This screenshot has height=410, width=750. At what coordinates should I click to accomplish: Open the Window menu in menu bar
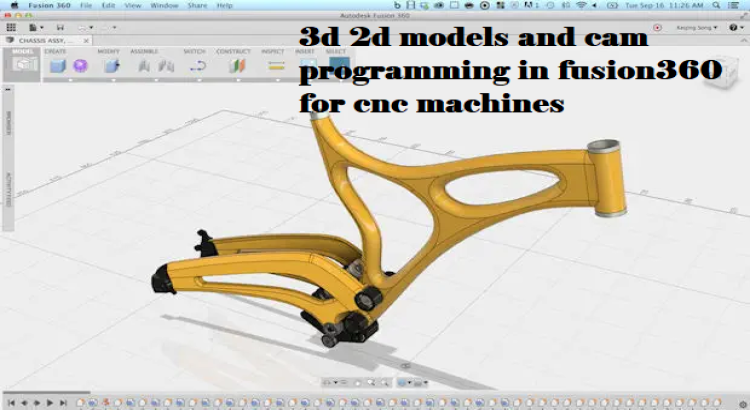click(164, 5)
